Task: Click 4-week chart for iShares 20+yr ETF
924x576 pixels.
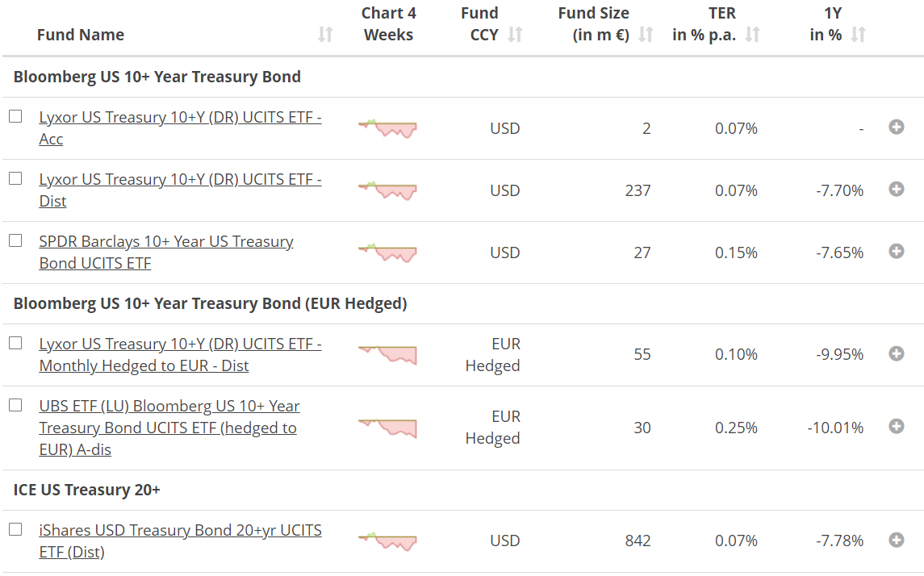Action: click(388, 541)
